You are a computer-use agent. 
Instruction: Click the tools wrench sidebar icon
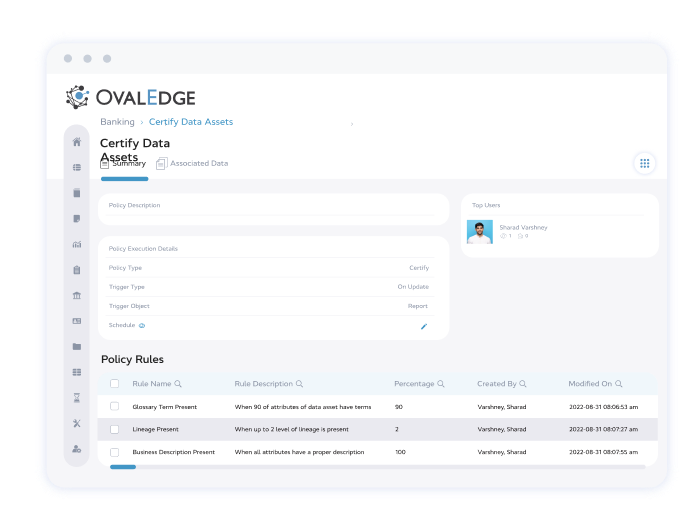77,423
